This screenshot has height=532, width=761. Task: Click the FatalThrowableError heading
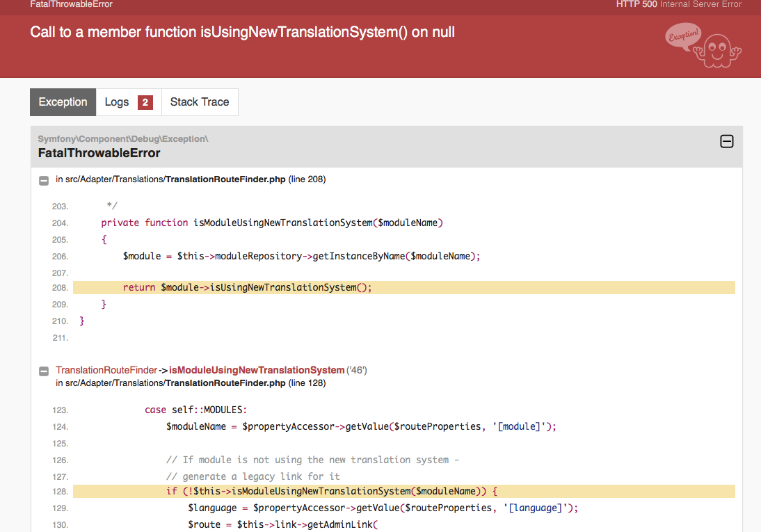99,153
